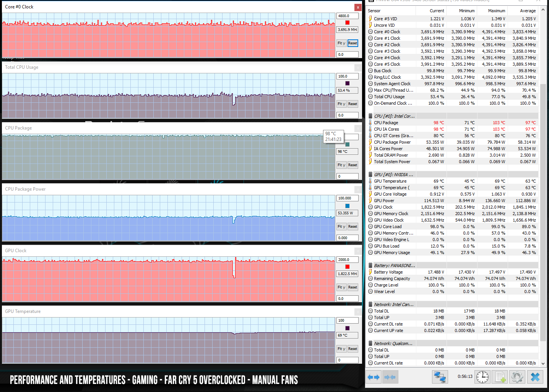Click the circle icon beside Ring/LLC Clock

click(370, 77)
